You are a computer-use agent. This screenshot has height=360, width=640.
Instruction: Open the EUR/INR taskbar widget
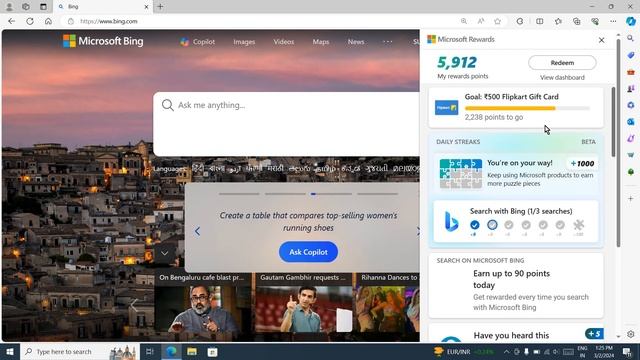[x=464, y=351]
